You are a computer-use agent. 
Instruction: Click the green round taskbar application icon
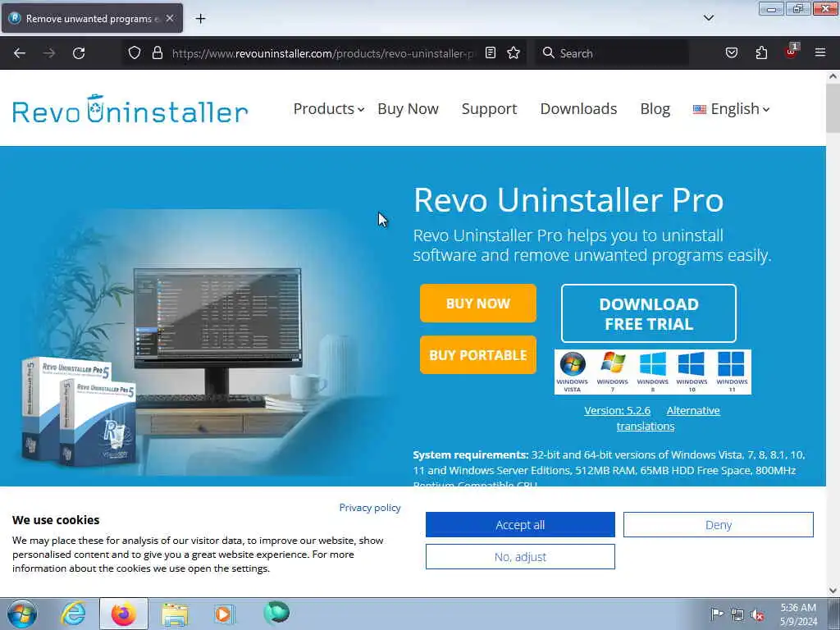pos(276,613)
